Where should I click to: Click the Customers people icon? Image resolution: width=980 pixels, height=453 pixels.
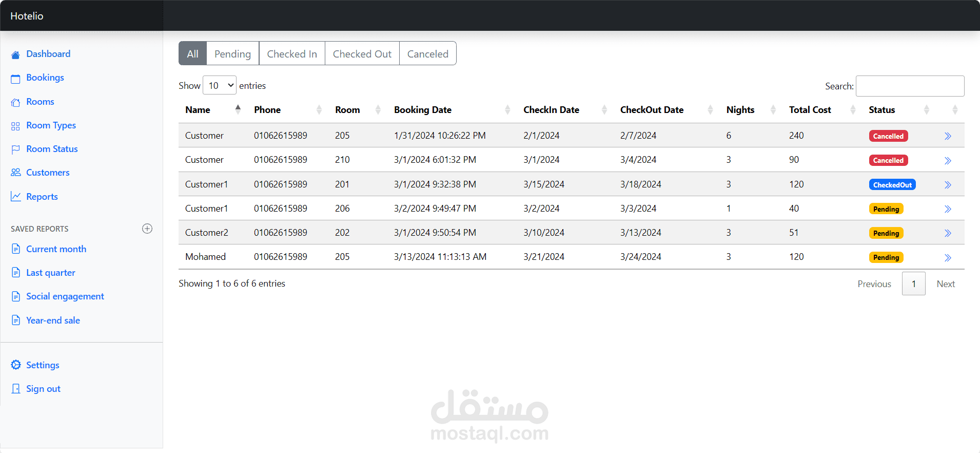pyautogui.click(x=16, y=173)
